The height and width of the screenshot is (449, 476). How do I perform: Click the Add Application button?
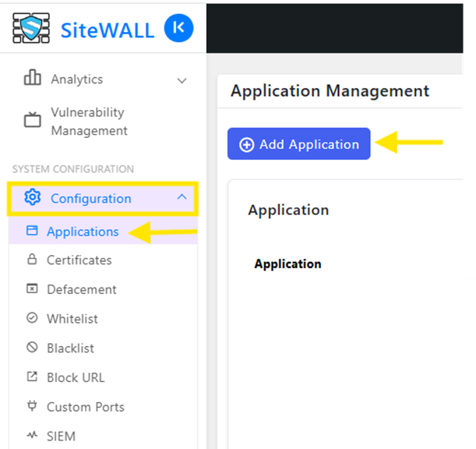(298, 143)
